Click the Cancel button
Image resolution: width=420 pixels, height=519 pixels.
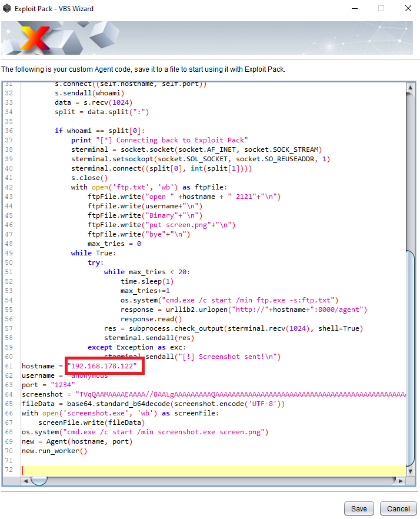398,508
